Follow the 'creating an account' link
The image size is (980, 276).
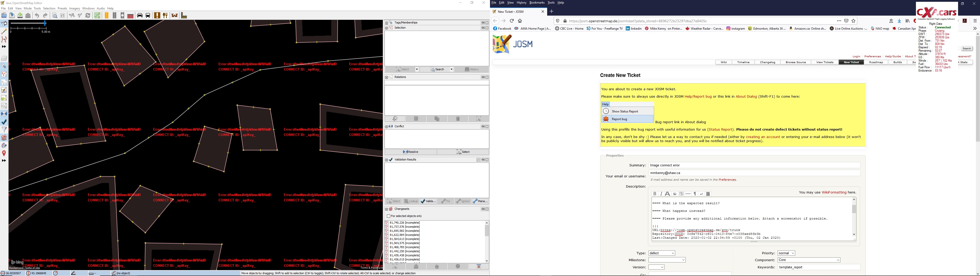(763, 137)
